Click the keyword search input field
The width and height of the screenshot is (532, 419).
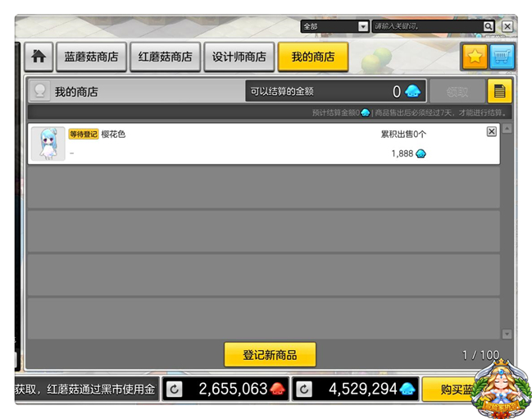click(x=426, y=26)
